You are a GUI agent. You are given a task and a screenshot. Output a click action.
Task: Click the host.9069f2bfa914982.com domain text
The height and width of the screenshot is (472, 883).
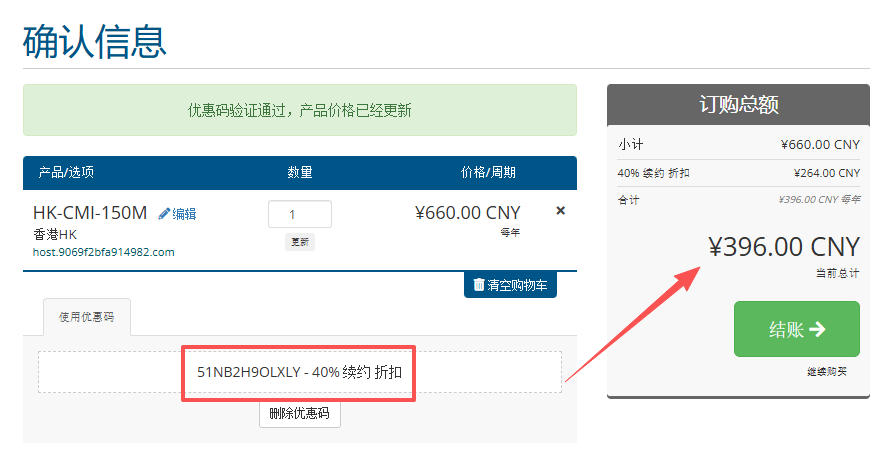(104, 252)
